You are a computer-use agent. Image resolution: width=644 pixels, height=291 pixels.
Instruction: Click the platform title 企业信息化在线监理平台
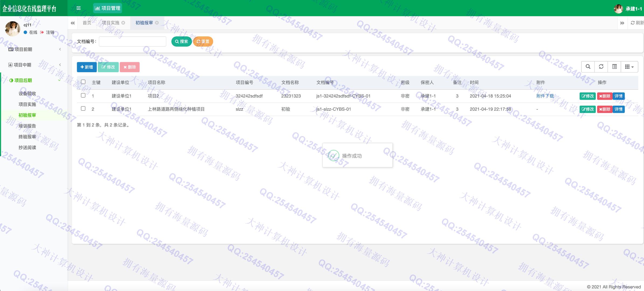(29, 9)
